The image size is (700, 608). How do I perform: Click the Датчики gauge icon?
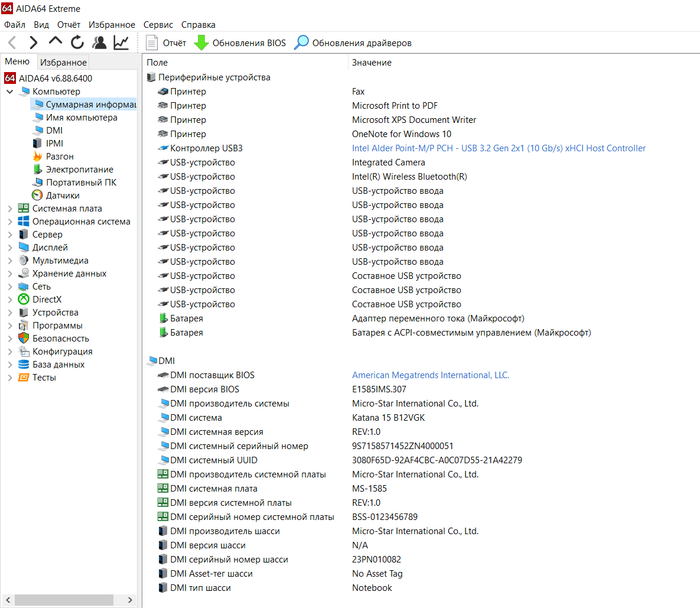(x=37, y=195)
